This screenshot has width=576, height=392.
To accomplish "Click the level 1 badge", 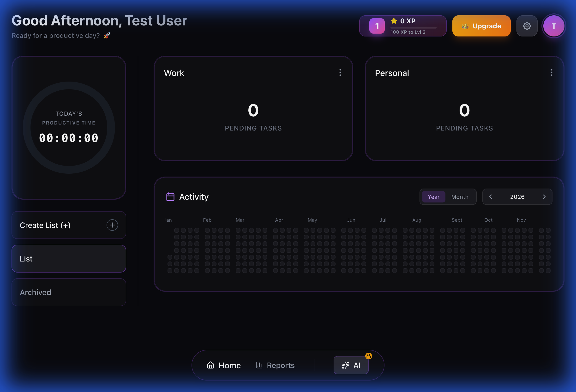I will click(377, 26).
